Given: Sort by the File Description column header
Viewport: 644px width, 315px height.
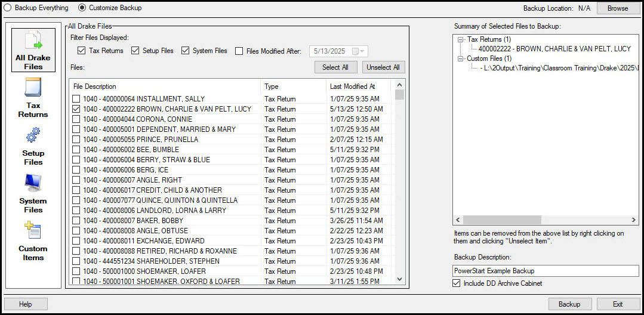Looking at the screenshot, I should [165, 87].
